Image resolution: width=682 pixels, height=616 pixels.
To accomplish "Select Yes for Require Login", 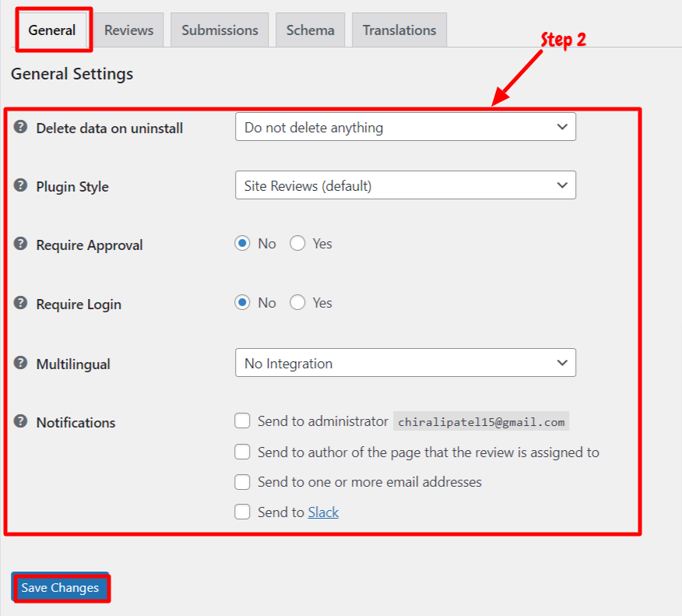I will 297,302.
